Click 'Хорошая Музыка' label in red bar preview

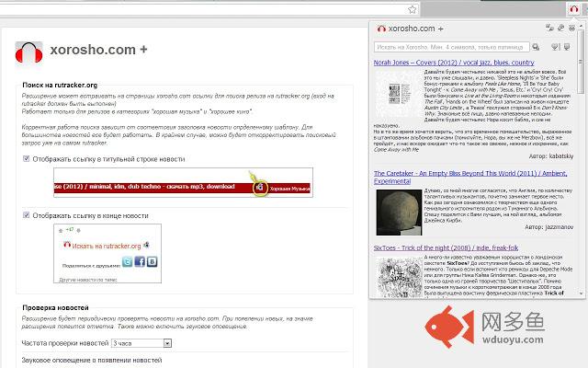tap(290, 189)
